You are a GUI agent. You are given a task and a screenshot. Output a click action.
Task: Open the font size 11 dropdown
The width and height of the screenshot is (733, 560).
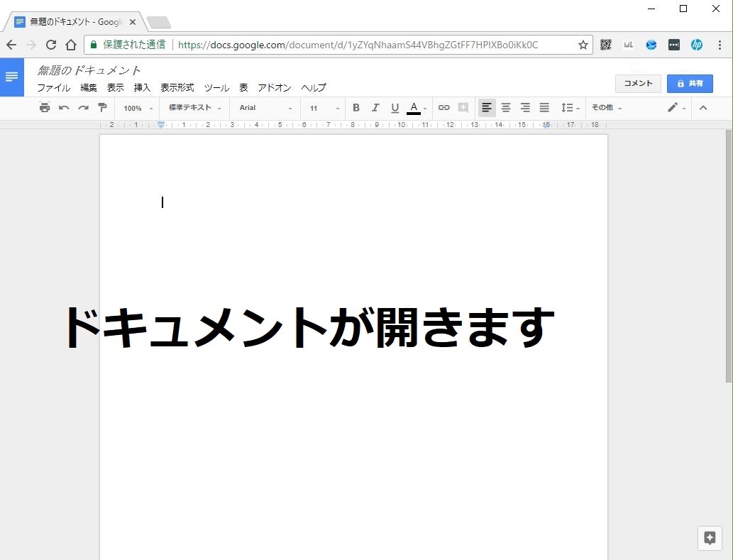pos(324,108)
